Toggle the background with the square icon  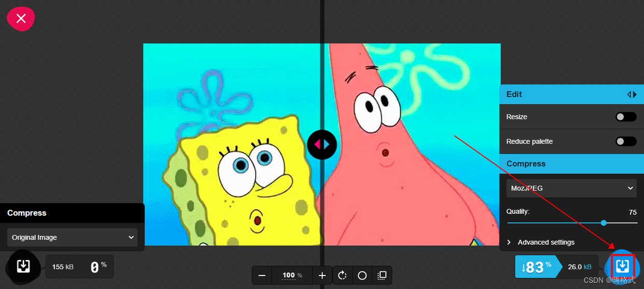coord(382,276)
